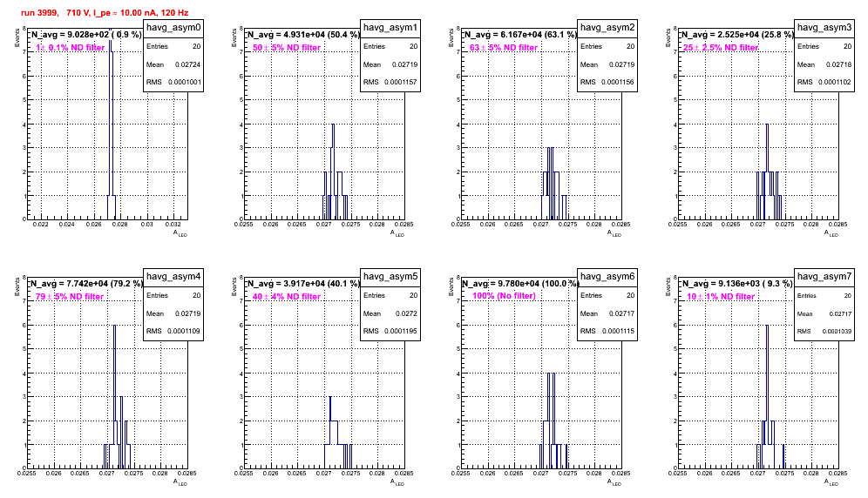Select the havg_asym1 stats box title
This screenshot has width=868, height=498.
tap(390, 28)
